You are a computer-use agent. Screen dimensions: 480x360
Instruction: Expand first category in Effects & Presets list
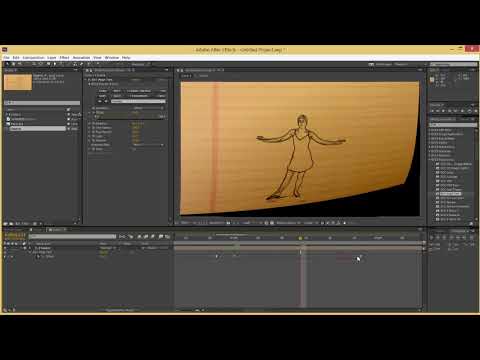(x=430, y=130)
